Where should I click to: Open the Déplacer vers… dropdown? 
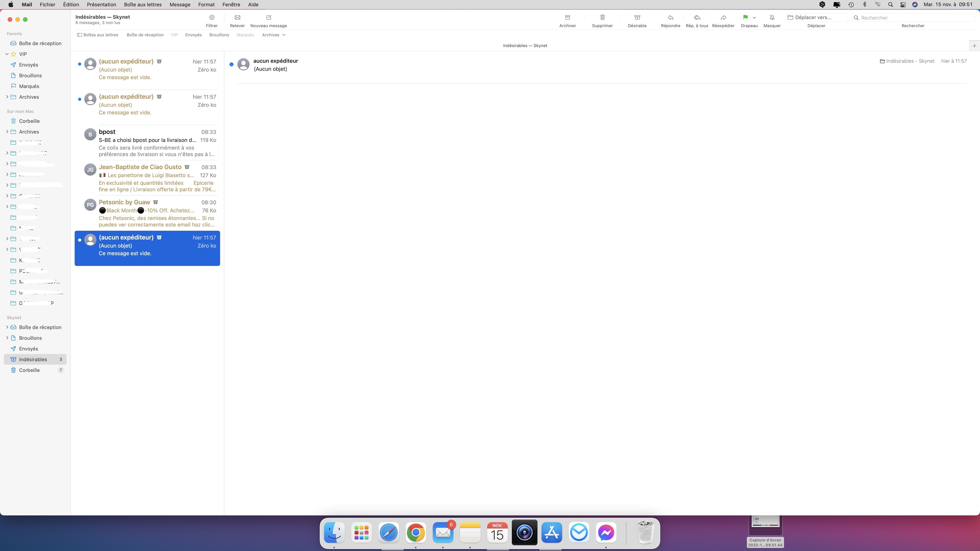pos(816,17)
